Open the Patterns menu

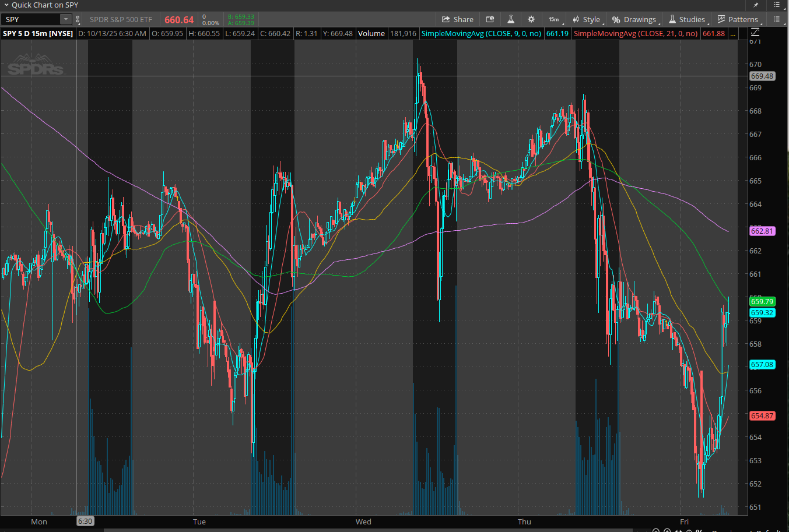(738, 19)
